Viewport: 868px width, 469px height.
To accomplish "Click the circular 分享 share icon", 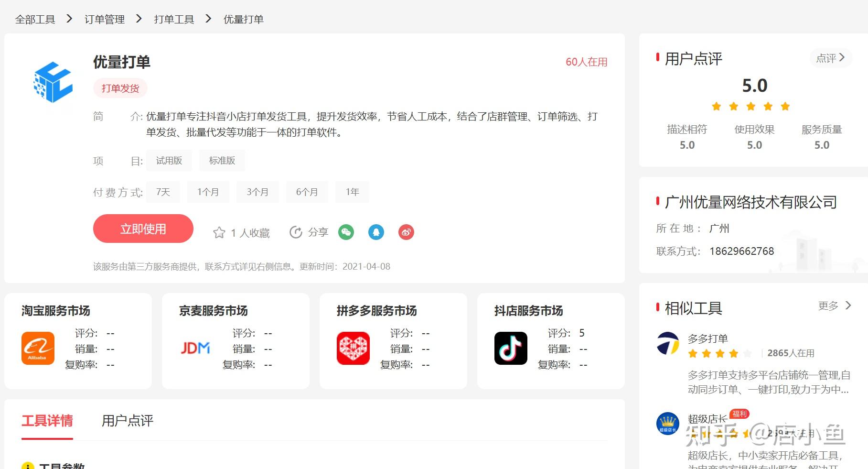I will (x=296, y=232).
